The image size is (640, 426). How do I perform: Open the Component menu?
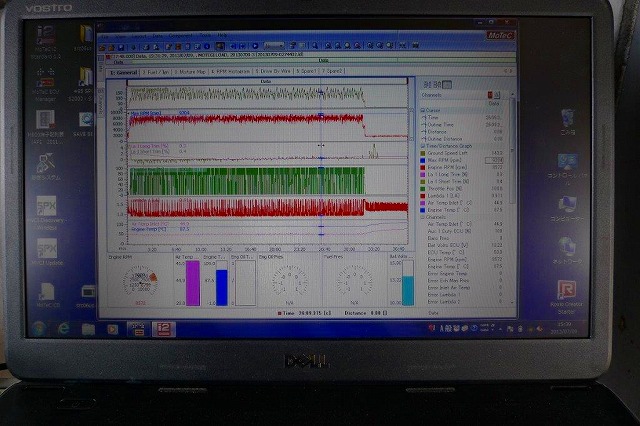(x=180, y=36)
